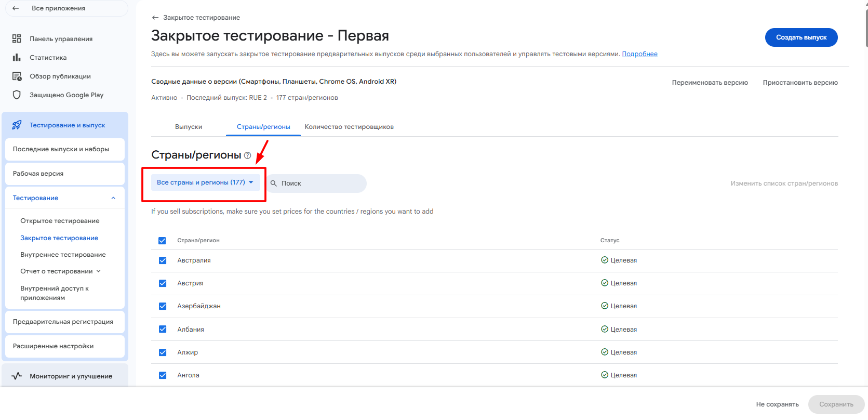Click the Не сохранять button

point(777,404)
